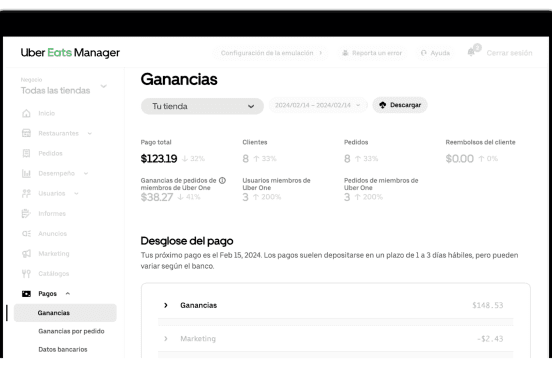Expand the Marketing breakdown row
This screenshot has width=552, height=368.
coord(335,338)
